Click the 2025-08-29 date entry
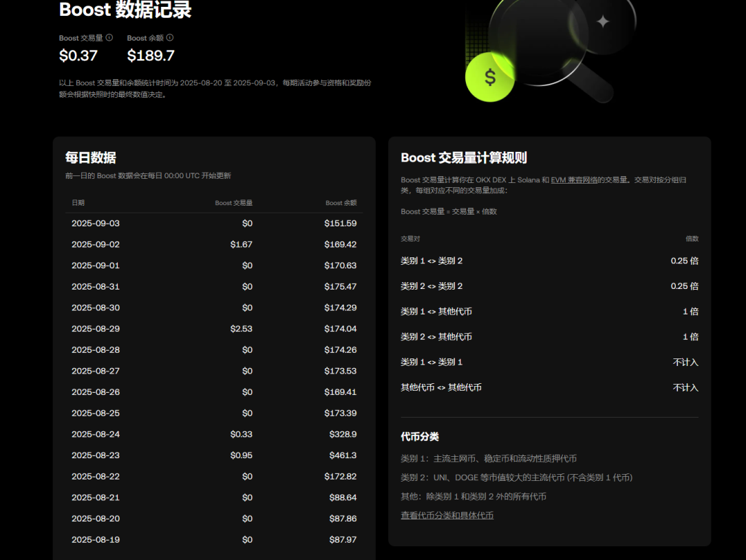Viewport: 746px width, 560px height. pos(96,328)
